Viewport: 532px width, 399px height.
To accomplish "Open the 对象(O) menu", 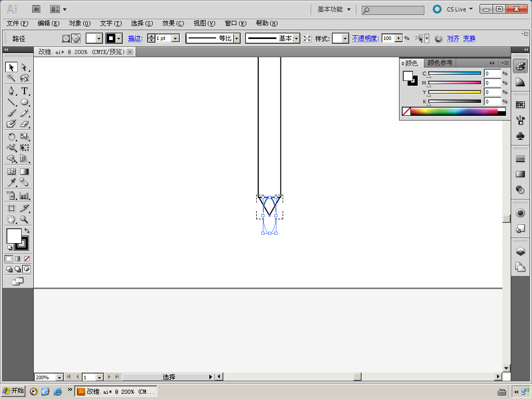I will (79, 23).
